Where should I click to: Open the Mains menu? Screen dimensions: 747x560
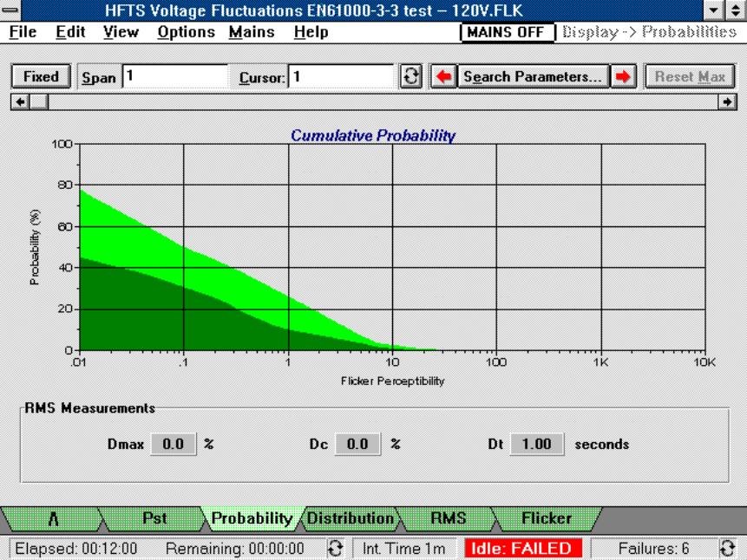(252, 32)
